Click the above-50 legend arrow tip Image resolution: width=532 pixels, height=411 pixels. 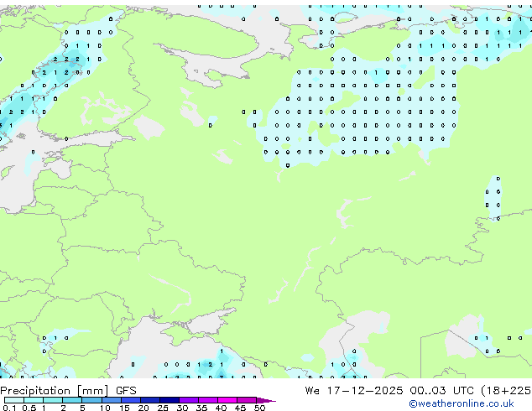(267, 400)
